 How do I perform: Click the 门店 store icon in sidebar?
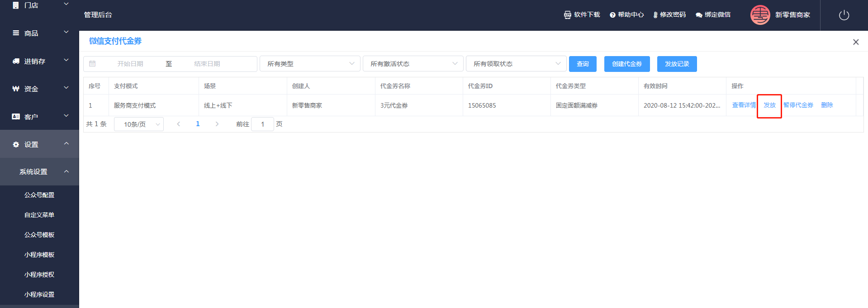tap(16, 5)
